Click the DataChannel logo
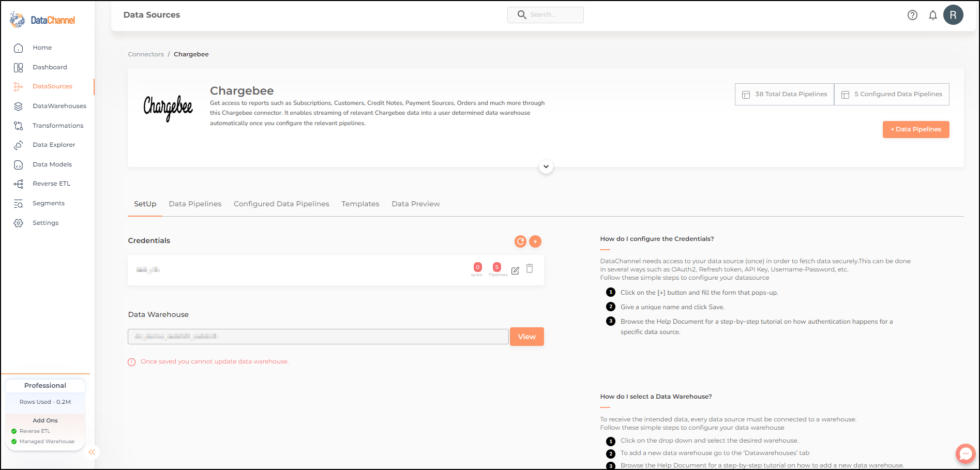The width and height of the screenshot is (980, 470). 42,20
